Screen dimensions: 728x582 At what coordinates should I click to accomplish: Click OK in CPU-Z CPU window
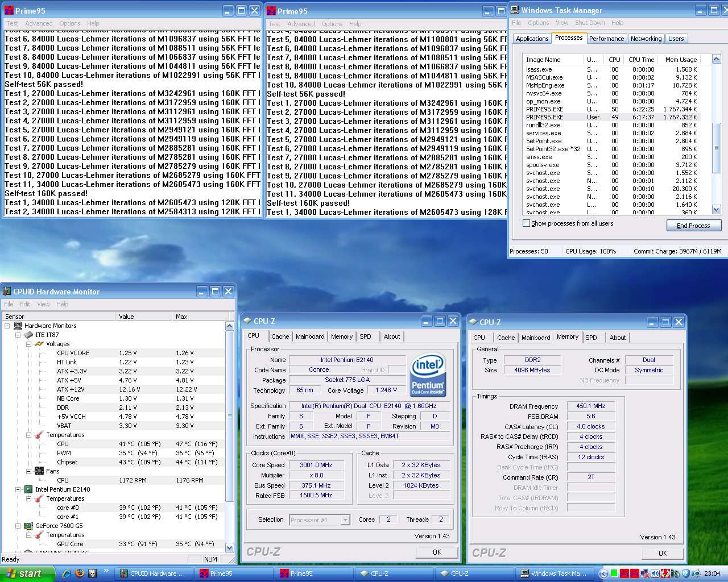tap(437, 552)
